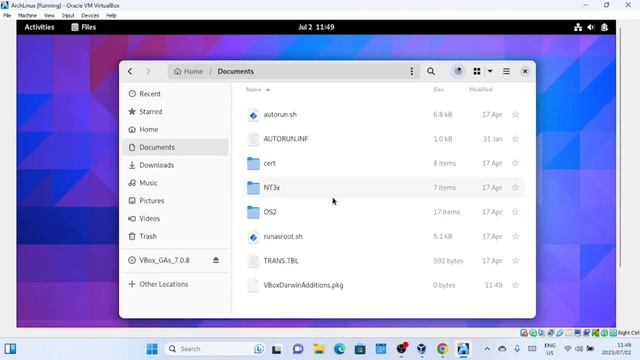Star the NT3x folder
The image size is (640, 360).
click(x=515, y=188)
